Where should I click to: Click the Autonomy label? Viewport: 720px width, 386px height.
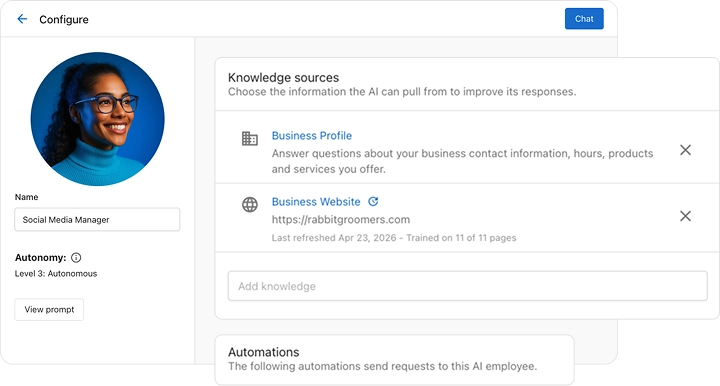[x=40, y=257]
